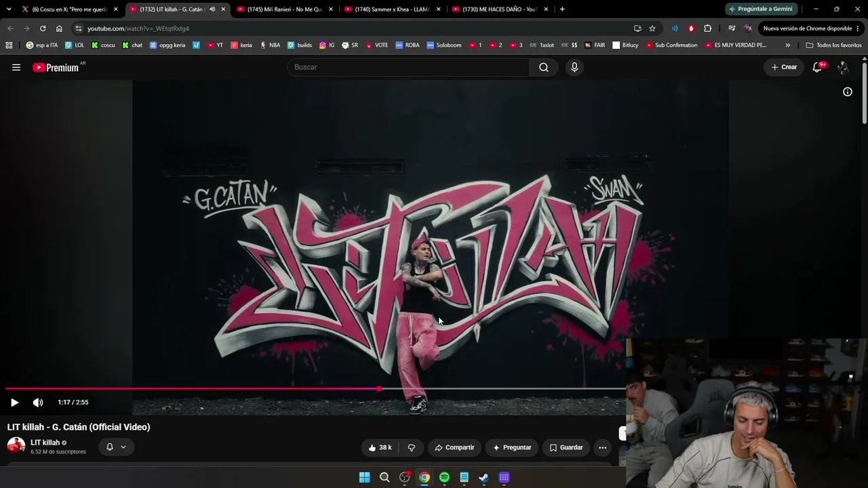Screen dimensions: 868x488
Task: Open the Windows Start menu
Action: pyautogui.click(x=364, y=477)
